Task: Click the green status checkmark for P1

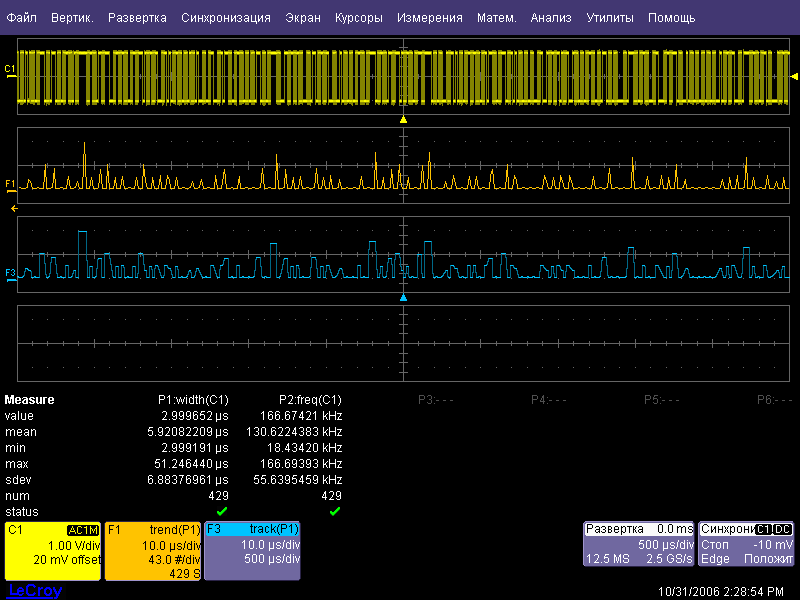Action: click(222, 511)
